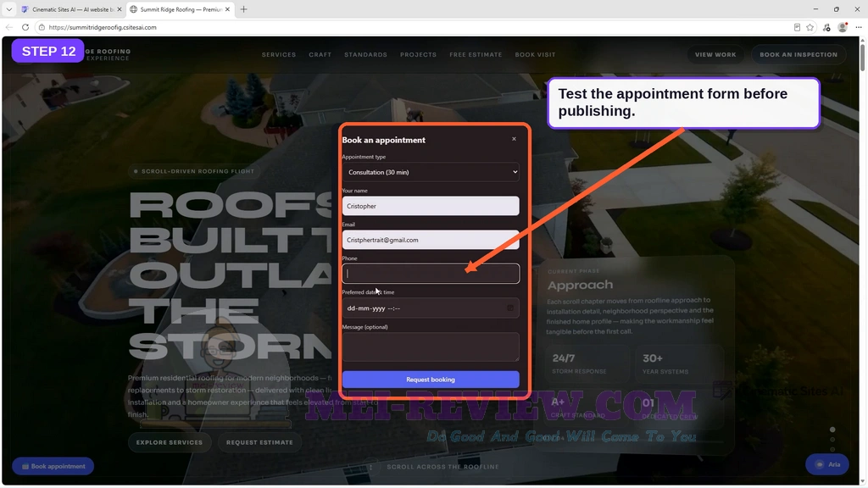The width and height of the screenshot is (868, 488).
Task: Focus the Phone input field
Action: [431, 274]
